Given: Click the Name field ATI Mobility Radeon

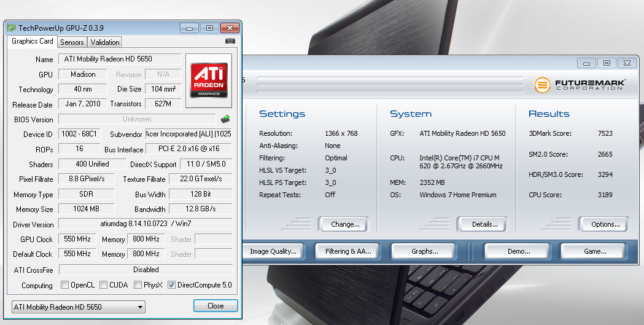Looking at the screenshot, I should point(120,59).
